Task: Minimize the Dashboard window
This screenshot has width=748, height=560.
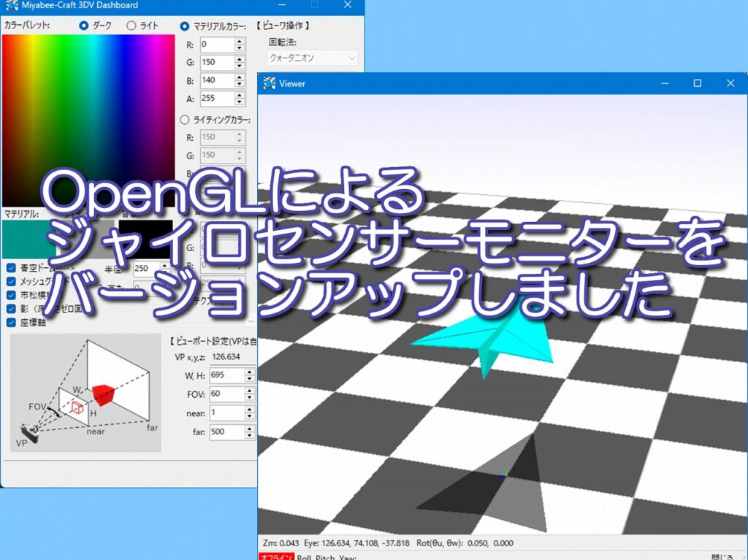Action: 283,5
